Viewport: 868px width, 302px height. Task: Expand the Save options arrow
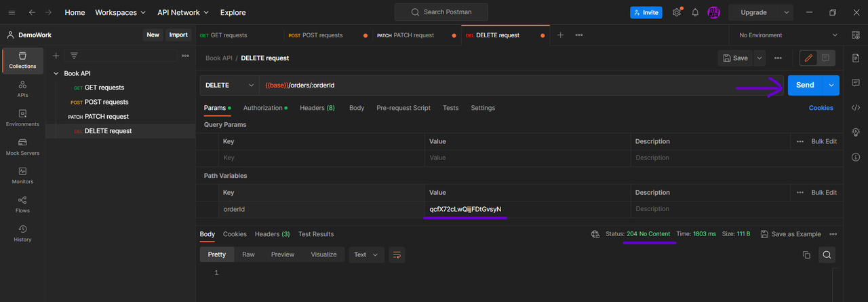pos(759,58)
